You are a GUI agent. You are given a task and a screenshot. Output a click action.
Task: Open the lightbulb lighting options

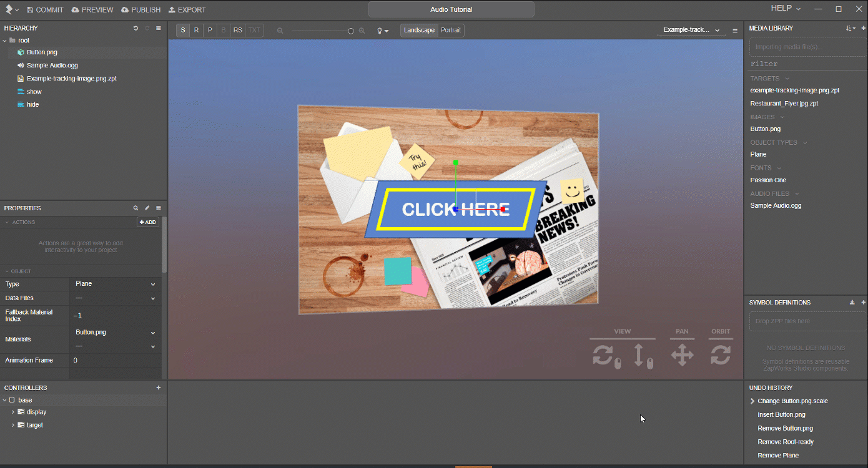[382, 31]
